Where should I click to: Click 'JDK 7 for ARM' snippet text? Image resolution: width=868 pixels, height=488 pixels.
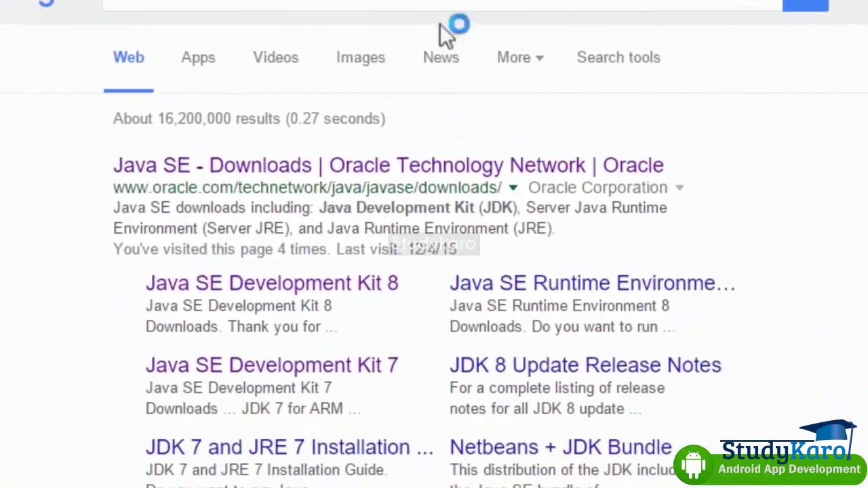[294, 409]
